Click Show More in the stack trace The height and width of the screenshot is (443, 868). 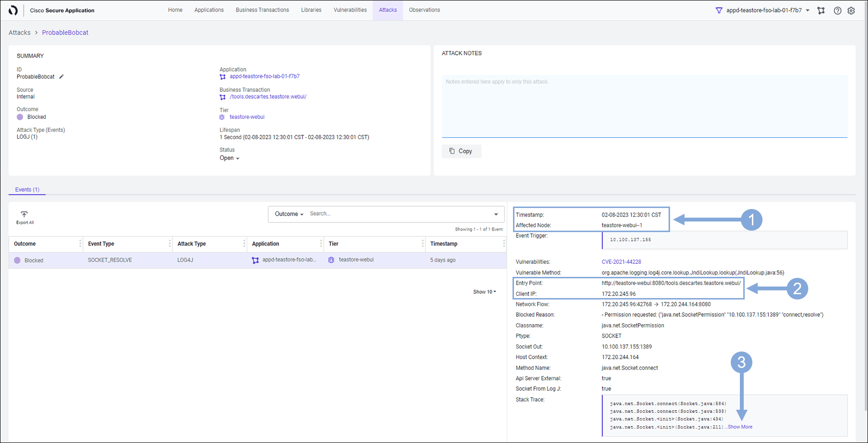740,427
